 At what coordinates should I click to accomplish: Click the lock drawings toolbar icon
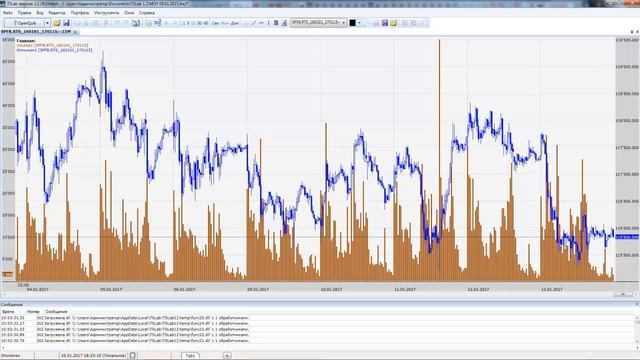coord(284,23)
